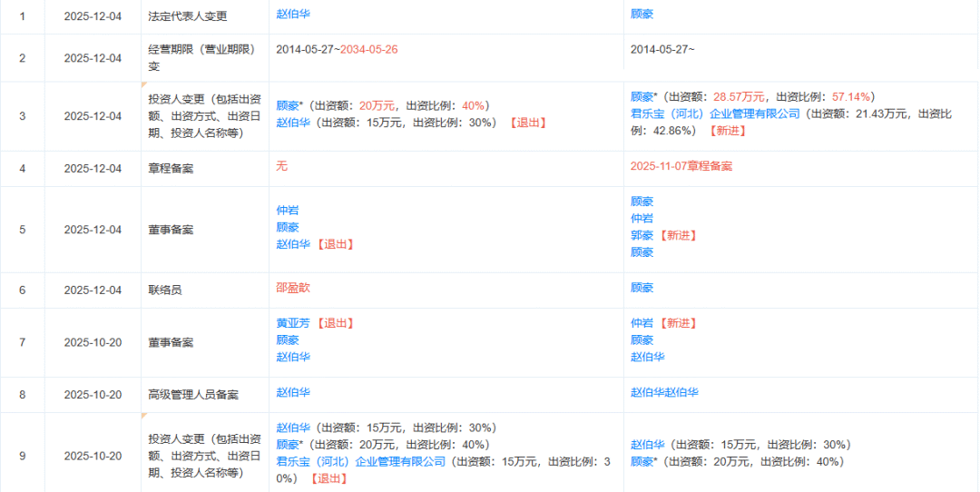Image resolution: width=980 pixels, height=492 pixels.
Task: Open 郭豪 link marked 新进
Action: pyautogui.click(x=642, y=235)
